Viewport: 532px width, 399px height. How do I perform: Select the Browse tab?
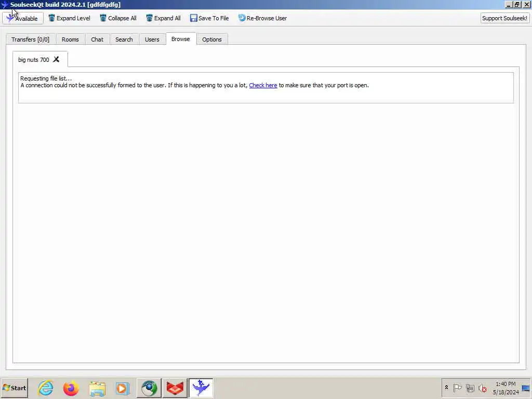[x=180, y=39]
